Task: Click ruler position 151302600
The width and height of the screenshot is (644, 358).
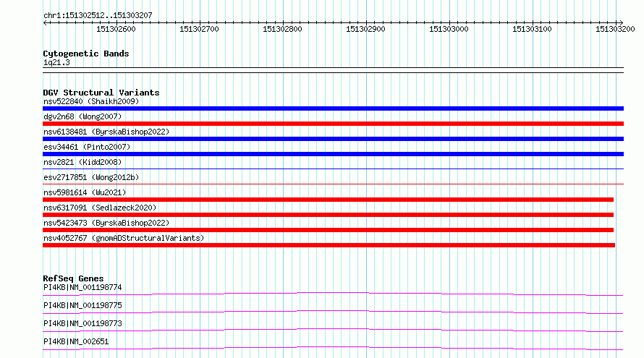Action: [116, 29]
